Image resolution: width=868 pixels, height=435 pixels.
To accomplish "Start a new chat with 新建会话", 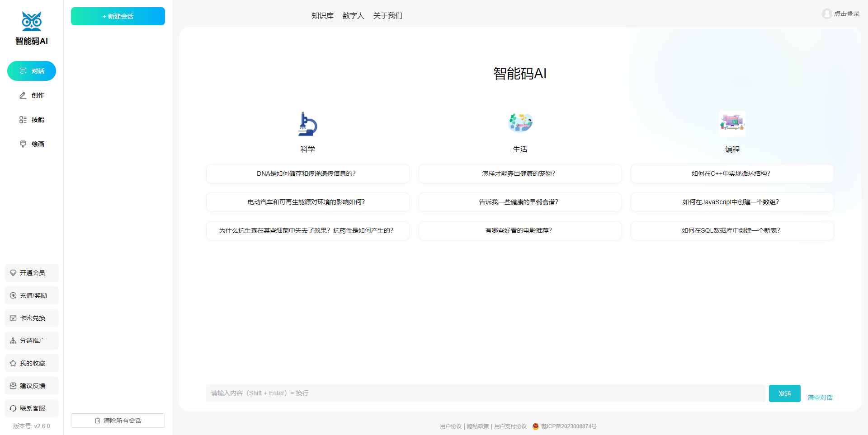I will click(118, 16).
